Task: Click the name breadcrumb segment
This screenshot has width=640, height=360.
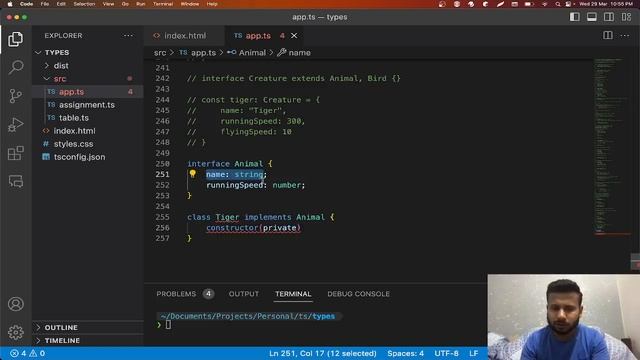Action: 294,53
